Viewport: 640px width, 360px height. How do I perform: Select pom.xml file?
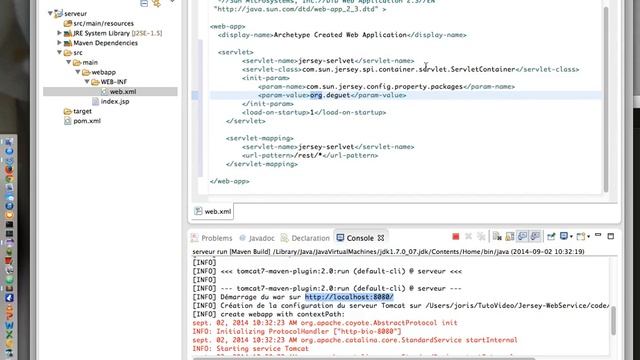pos(87,121)
